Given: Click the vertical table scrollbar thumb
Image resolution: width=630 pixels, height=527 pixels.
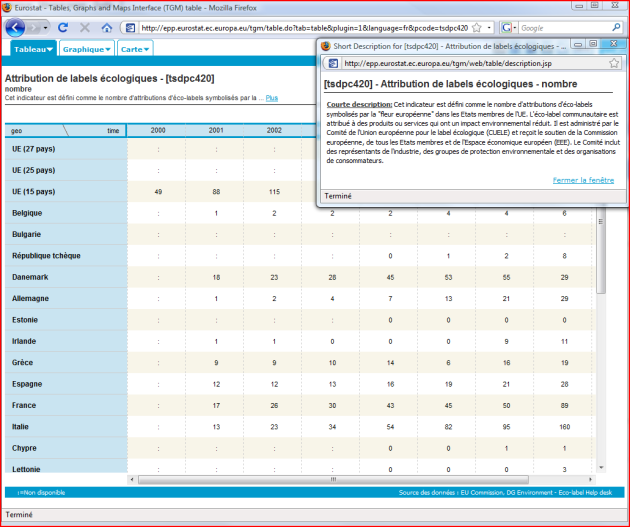Looking at the screenshot, I should (601, 251).
